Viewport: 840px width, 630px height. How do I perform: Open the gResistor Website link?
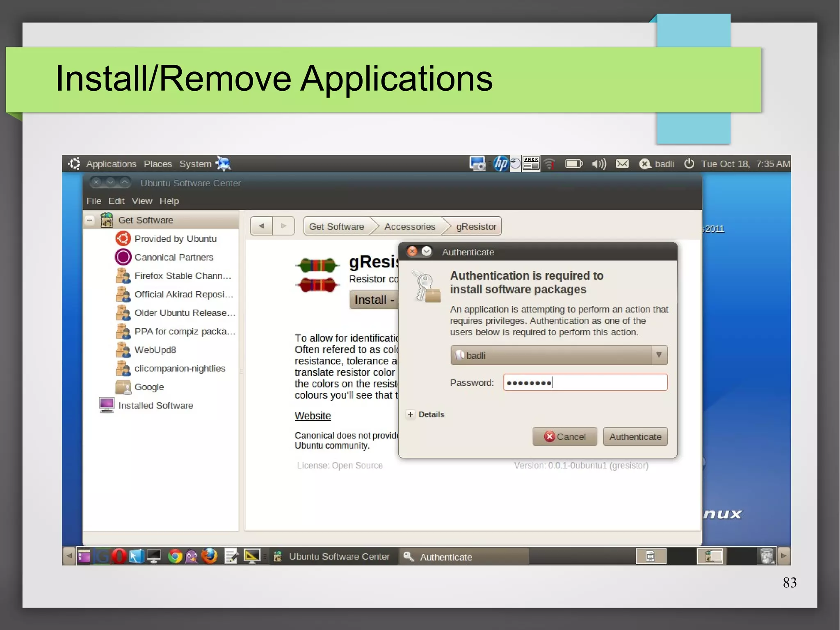point(313,416)
